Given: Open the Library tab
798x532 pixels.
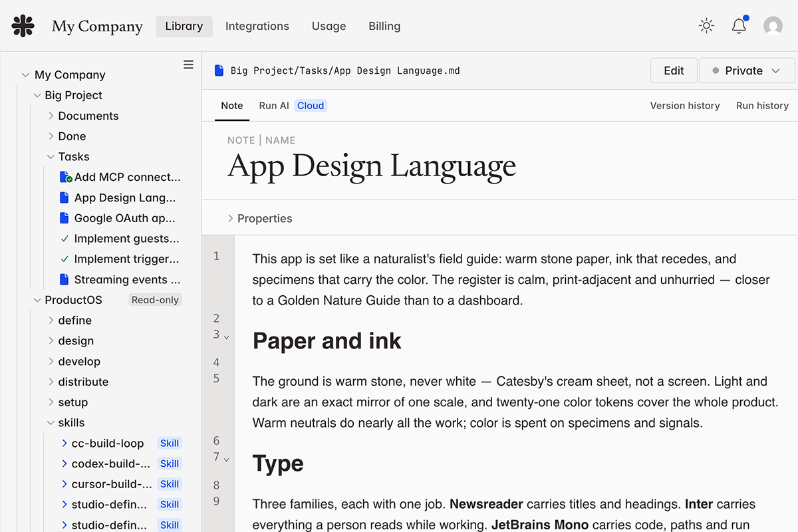Looking at the screenshot, I should pos(184,26).
